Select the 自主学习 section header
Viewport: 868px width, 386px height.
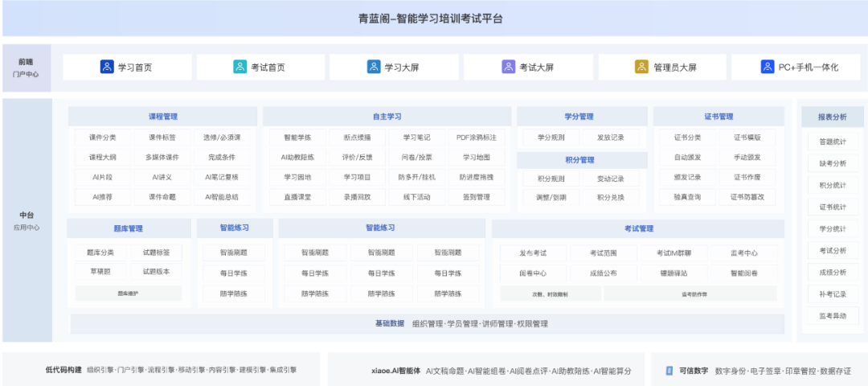tap(387, 117)
